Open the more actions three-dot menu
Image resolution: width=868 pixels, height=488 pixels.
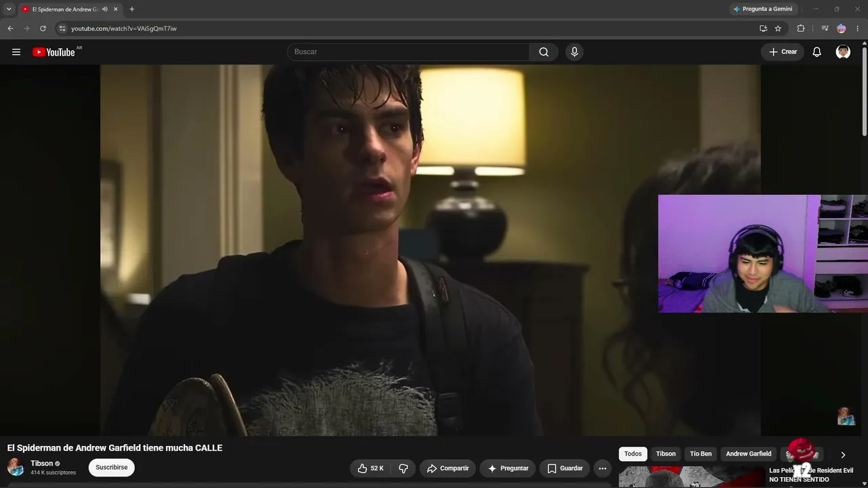pyautogui.click(x=602, y=468)
